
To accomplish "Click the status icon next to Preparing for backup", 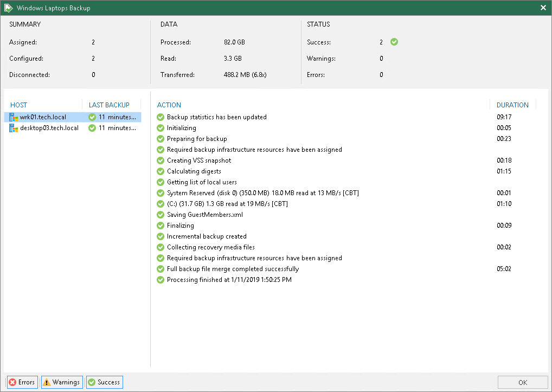I will click(161, 139).
